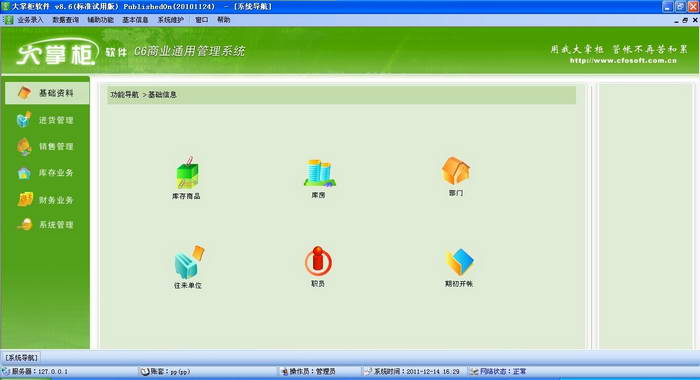Click the 网络状态: 正常 status entry
The height and width of the screenshot is (380, 700).
pos(498,372)
